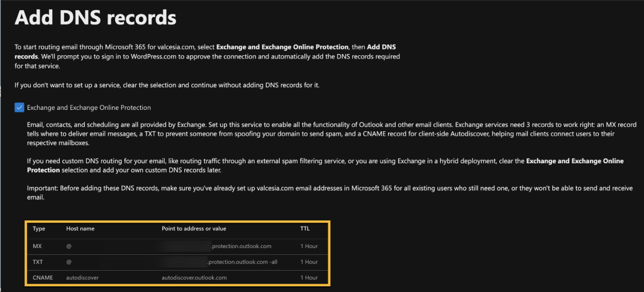Select the TXT record type cell

tap(39, 261)
